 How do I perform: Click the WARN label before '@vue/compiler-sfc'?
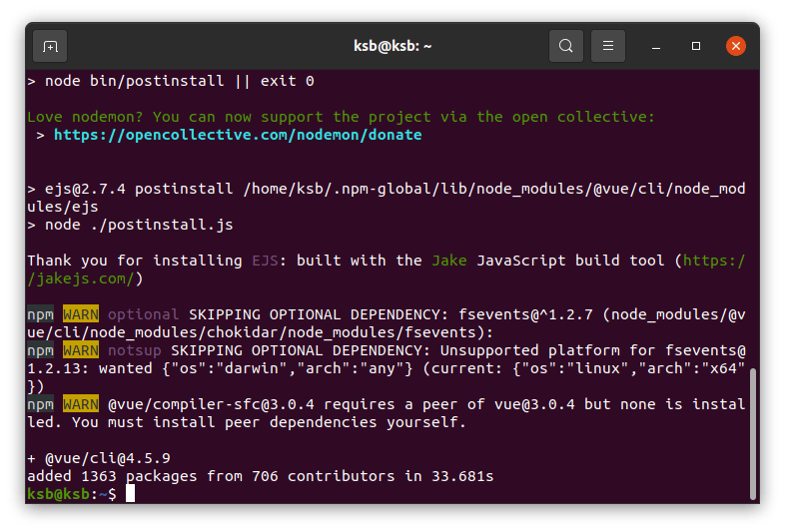[x=81, y=404]
